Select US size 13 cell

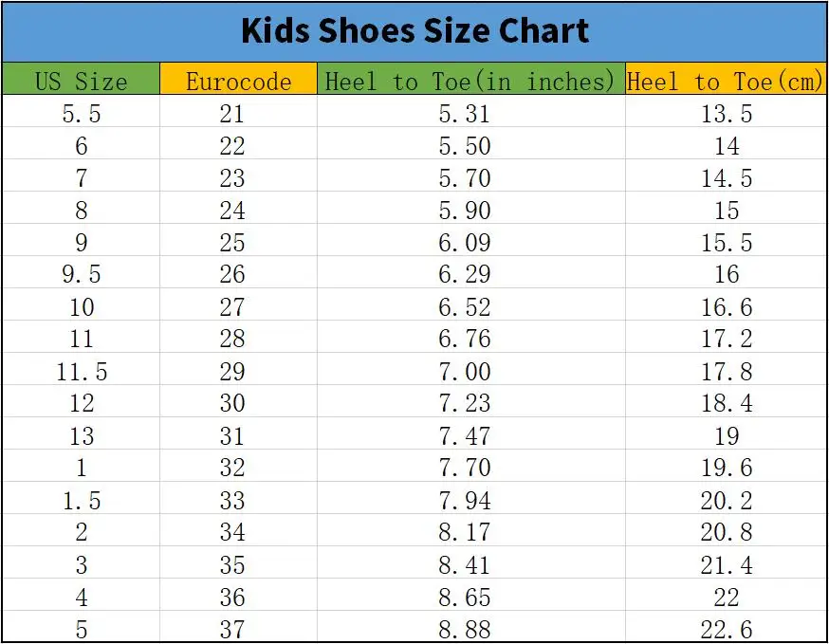click(81, 436)
